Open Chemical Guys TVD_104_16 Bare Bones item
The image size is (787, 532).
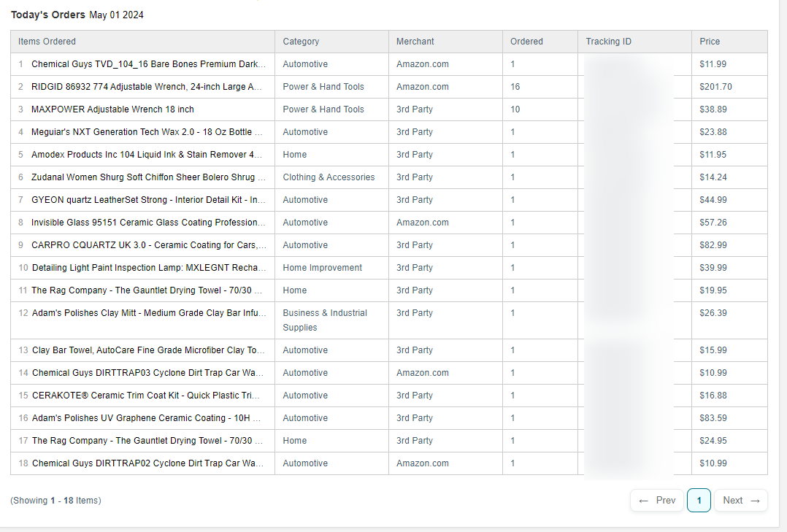pos(148,64)
